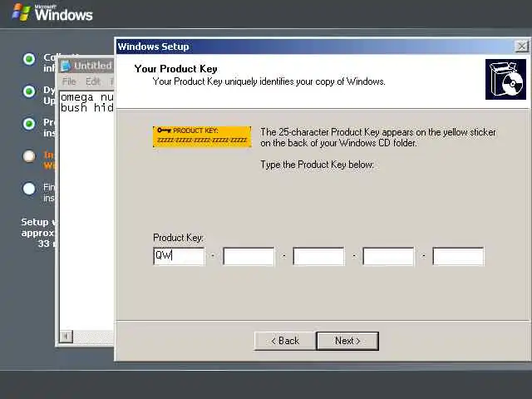Click the third green setup step indicator

coord(29,124)
